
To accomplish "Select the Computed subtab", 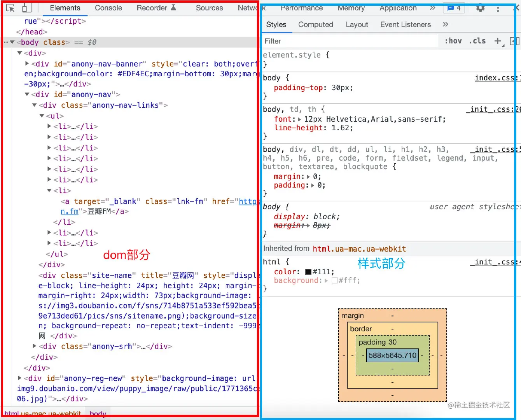I will pyautogui.click(x=316, y=24).
